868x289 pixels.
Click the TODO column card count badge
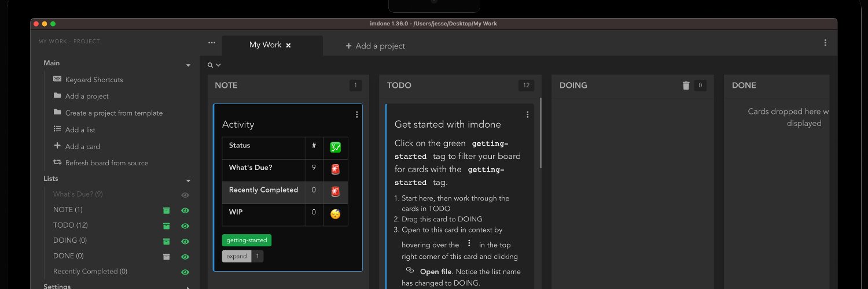(x=526, y=86)
